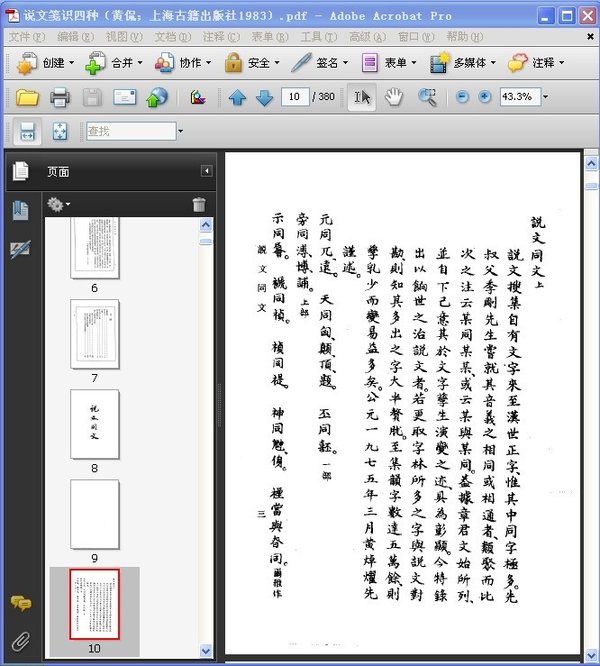Viewport: 600px width, 666px height.
Task: Click the Save floppy disk icon
Action: 92,97
